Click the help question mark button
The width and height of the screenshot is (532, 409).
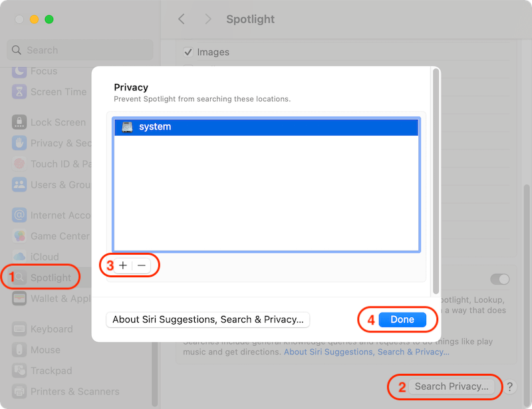point(509,386)
